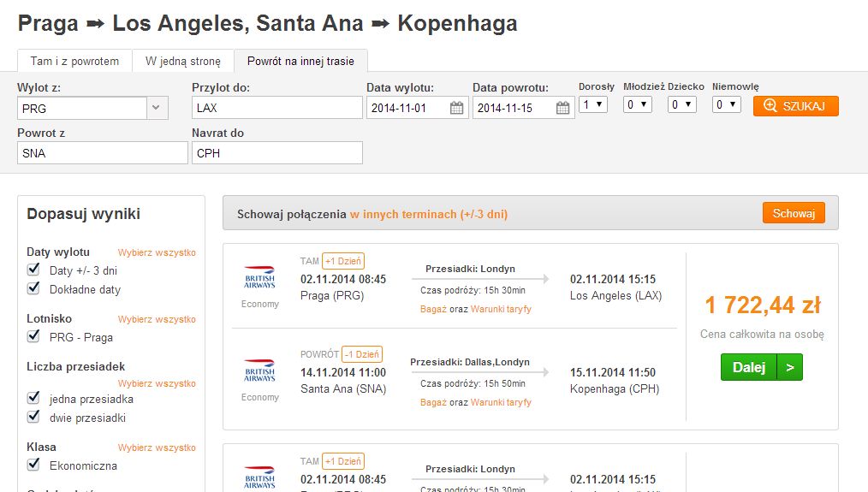This screenshot has width=868, height=492.
Task: Uncheck the PRG - Praga airport checkbox
Action: click(x=33, y=336)
